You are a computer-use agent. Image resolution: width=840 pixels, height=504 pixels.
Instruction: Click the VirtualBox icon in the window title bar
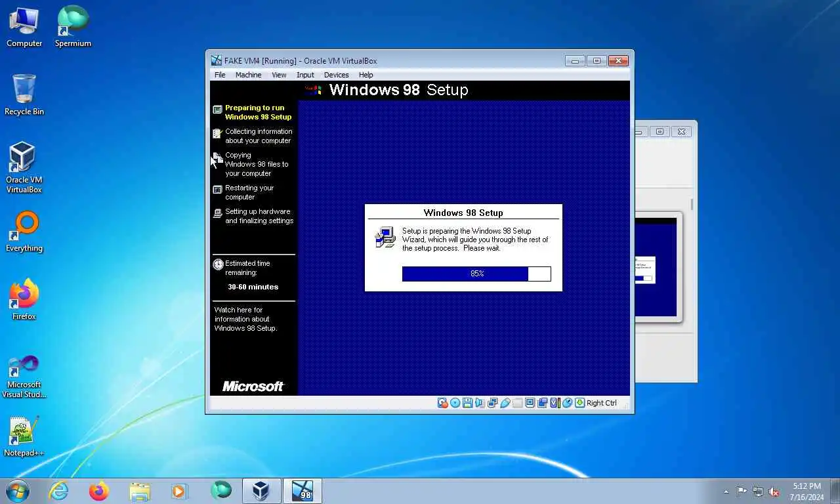216,60
